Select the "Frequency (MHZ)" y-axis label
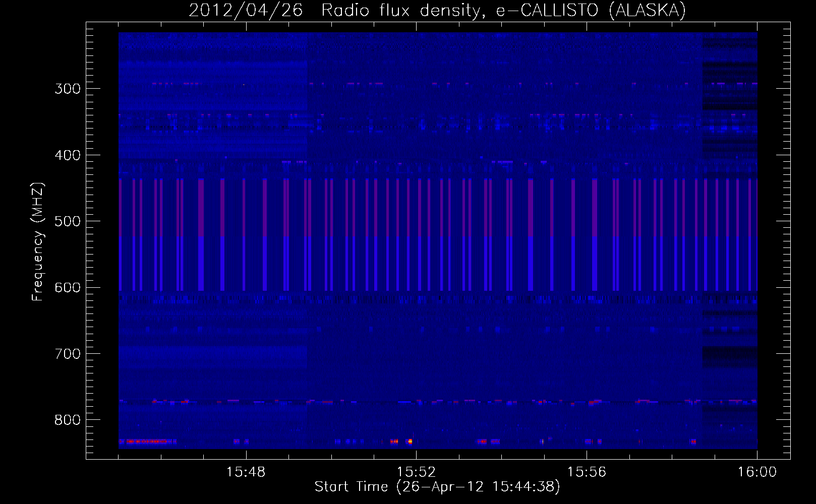Image resolution: width=816 pixels, height=504 pixels. [x=38, y=242]
